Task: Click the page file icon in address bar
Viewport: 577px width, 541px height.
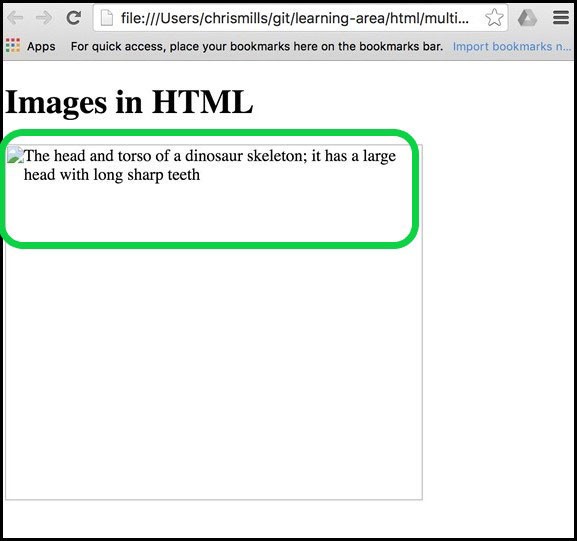Action: tap(107, 18)
